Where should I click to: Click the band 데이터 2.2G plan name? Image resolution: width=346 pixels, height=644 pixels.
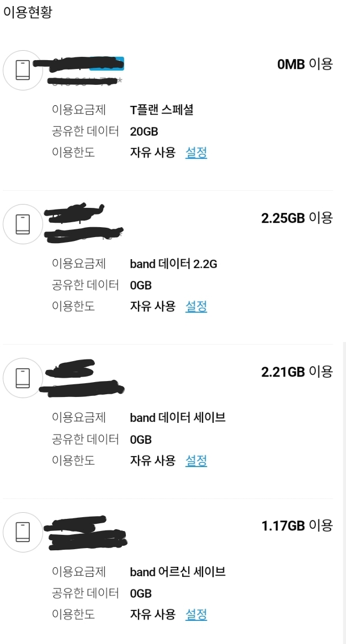tap(173, 264)
